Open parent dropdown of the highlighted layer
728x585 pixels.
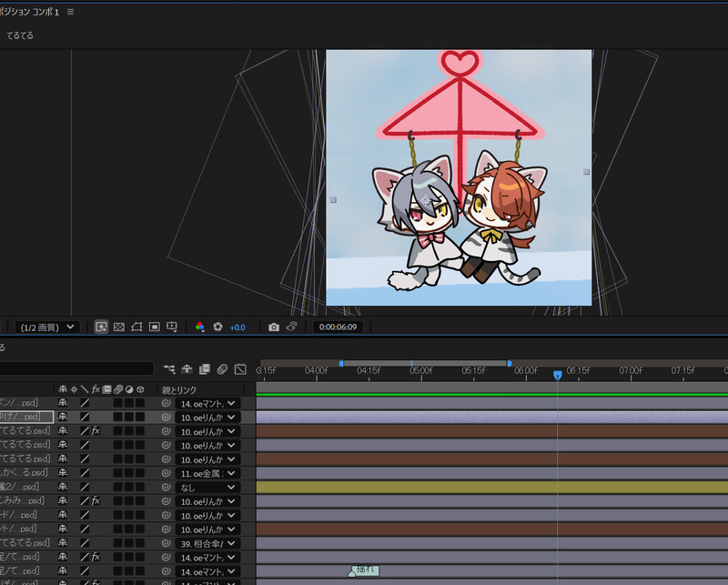coord(207,418)
